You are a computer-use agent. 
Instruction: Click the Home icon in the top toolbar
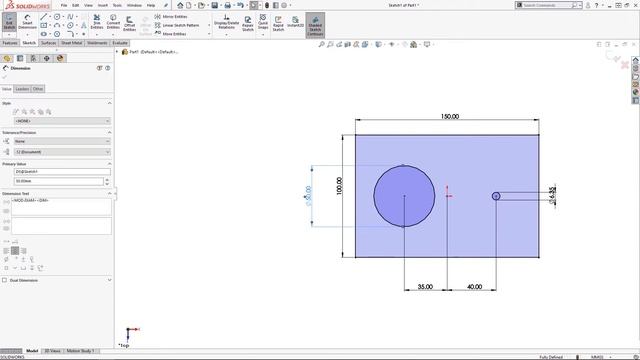pos(180,5)
